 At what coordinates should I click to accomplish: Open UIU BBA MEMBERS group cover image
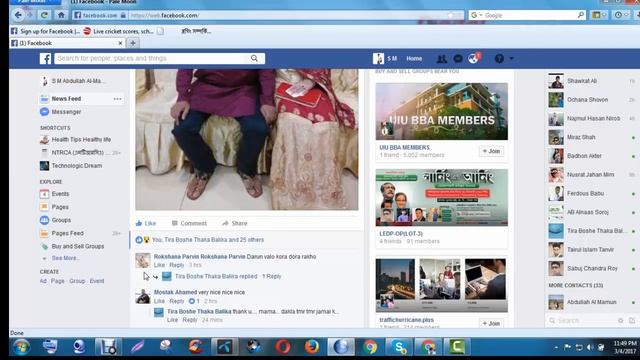pyautogui.click(x=442, y=111)
